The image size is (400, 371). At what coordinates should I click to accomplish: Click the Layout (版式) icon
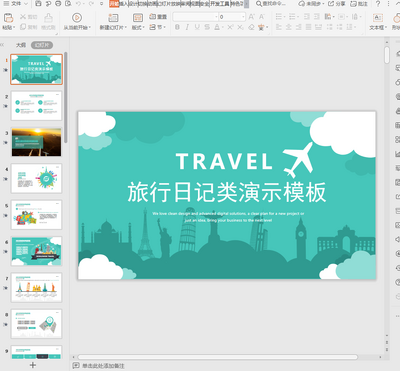(x=138, y=18)
